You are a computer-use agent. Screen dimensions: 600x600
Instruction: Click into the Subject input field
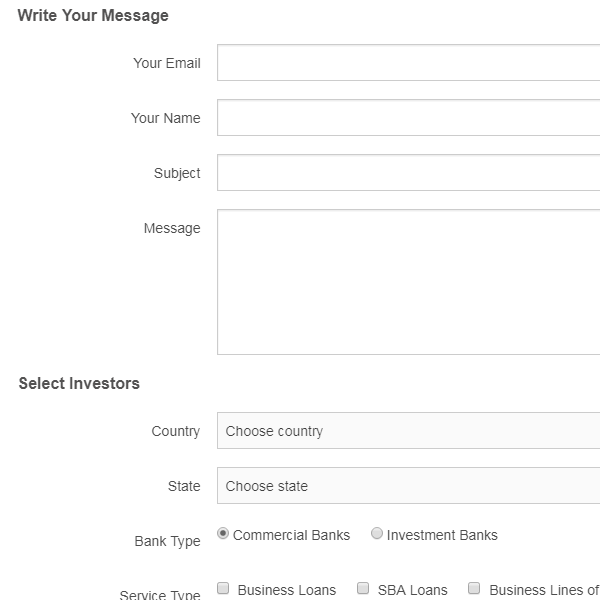(408, 173)
